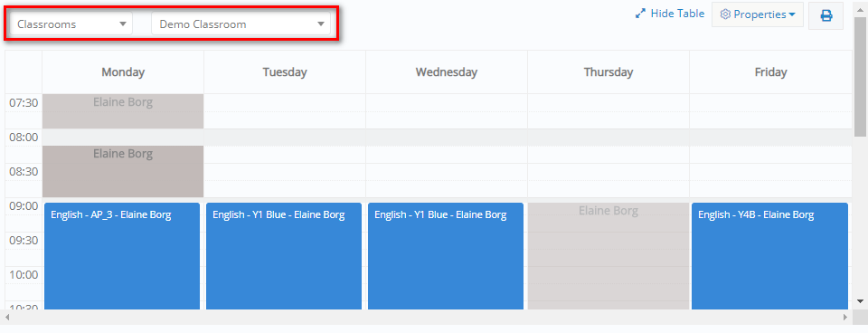
Task: Select the Thursday column header
Action: 609,72
